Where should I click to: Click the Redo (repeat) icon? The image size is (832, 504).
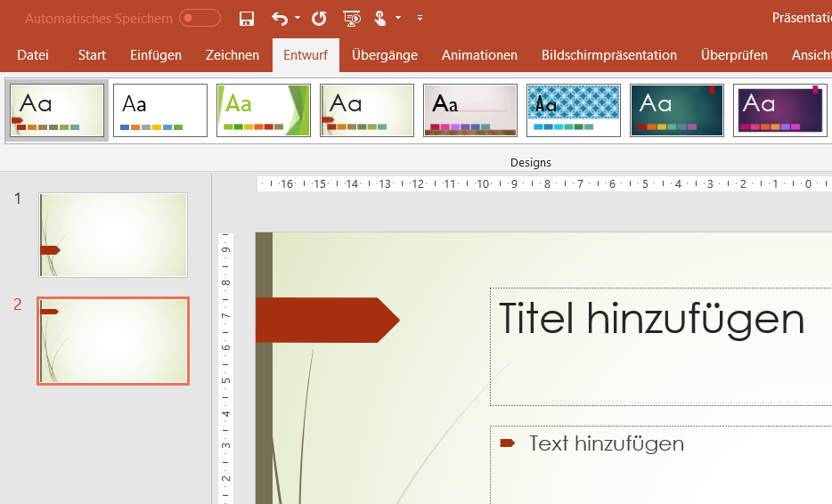point(319,18)
